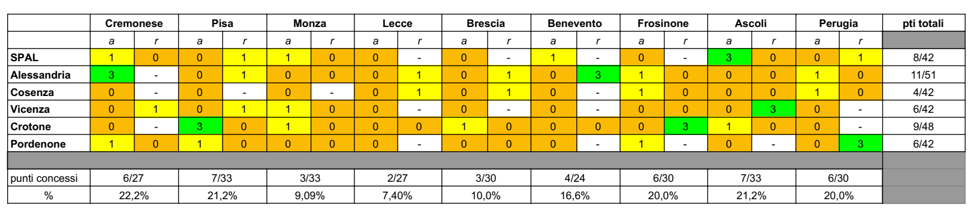This screenshot has width=980, height=219.
Task: Click the Pisa column header
Action: point(222,23)
